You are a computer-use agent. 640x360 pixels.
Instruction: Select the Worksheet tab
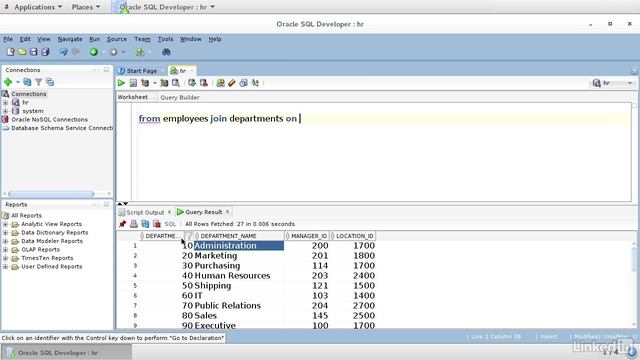[x=133, y=97]
